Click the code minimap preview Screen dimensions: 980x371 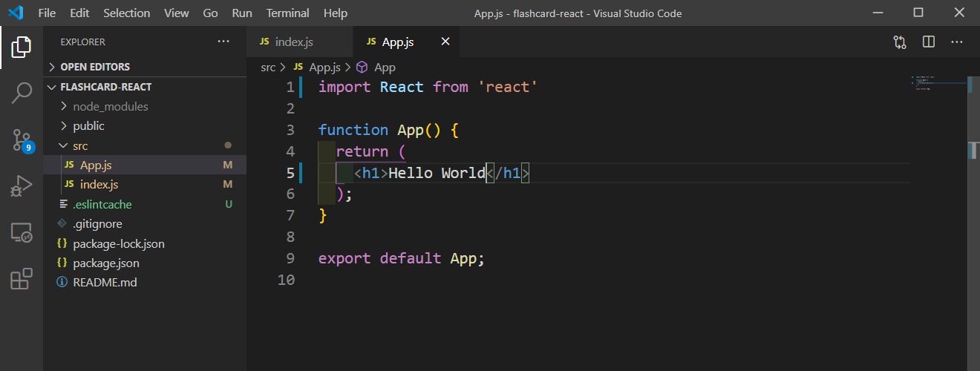[x=939, y=84]
